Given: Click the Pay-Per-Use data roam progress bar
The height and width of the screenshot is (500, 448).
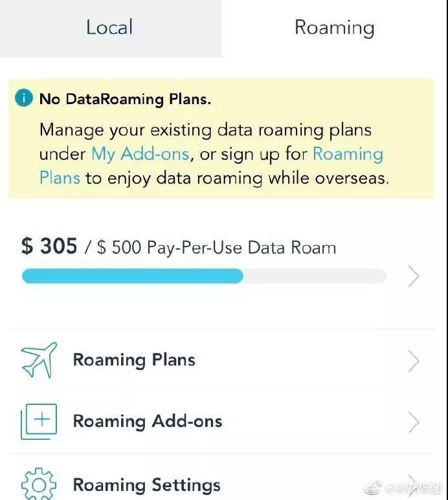Looking at the screenshot, I should (x=204, y=276).
